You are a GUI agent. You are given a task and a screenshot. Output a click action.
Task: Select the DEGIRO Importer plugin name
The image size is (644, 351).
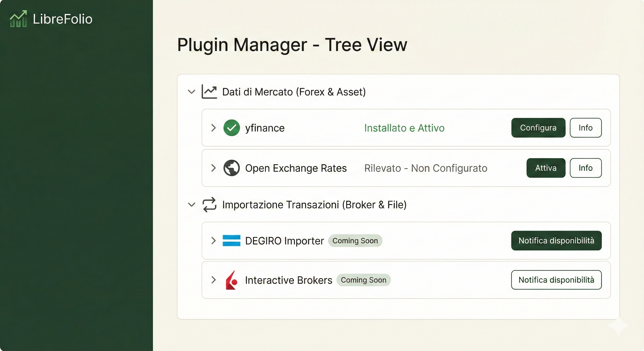pos(284,241)
